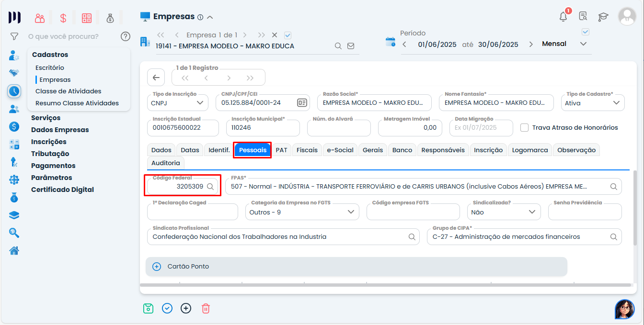
Task: Click the filter funnel icon
Action: (x=14, y=36)
